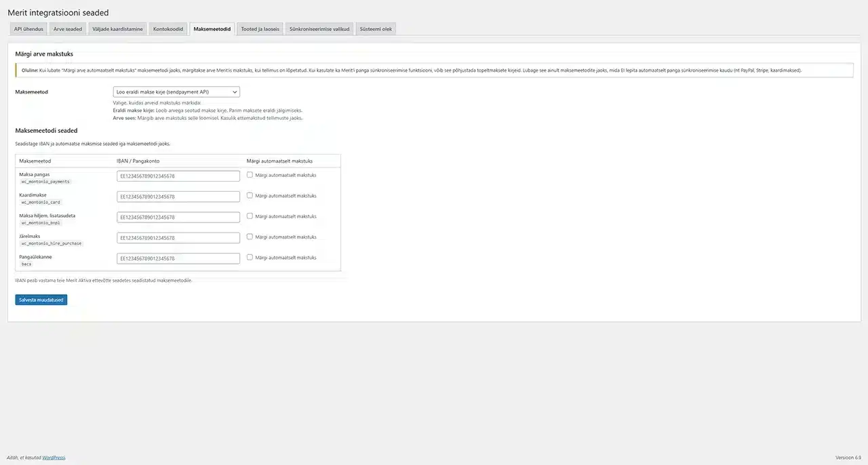Go to the Tooted ja laoseis tab
The width and height of the screenshot is (868, 465).
260,29
